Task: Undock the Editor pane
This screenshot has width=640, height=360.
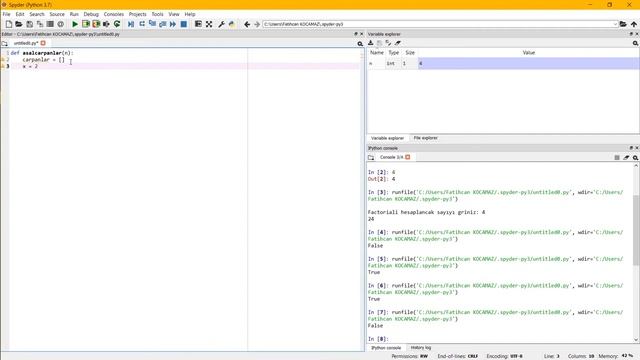Action: 356,34
